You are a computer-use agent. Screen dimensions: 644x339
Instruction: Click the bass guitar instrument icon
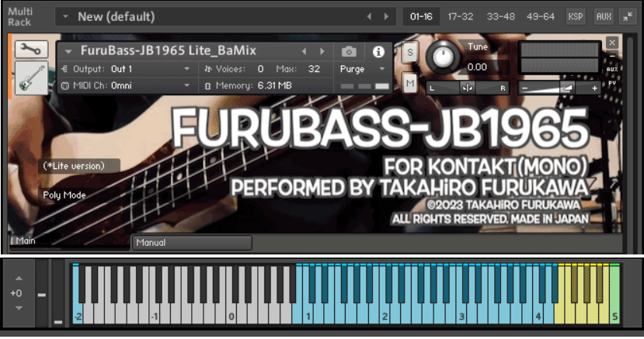(x=31, y=78)
